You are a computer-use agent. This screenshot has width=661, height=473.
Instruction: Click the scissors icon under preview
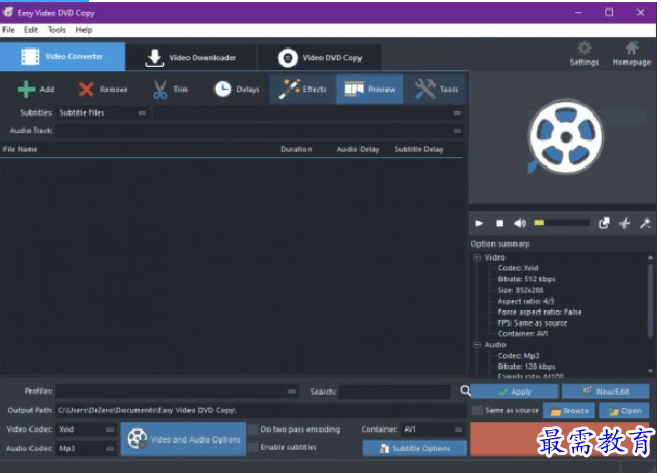pyautogui.click(x=624, y=223)
